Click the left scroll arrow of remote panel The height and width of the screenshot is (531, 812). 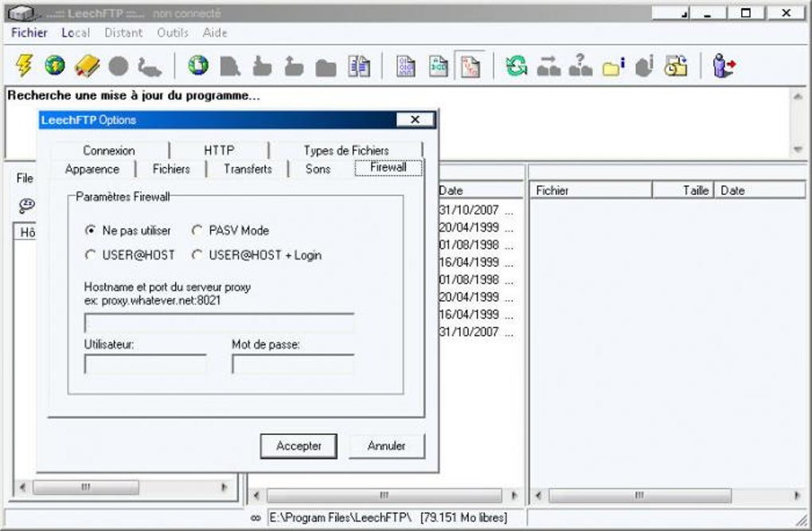click(x=538, y=496)
